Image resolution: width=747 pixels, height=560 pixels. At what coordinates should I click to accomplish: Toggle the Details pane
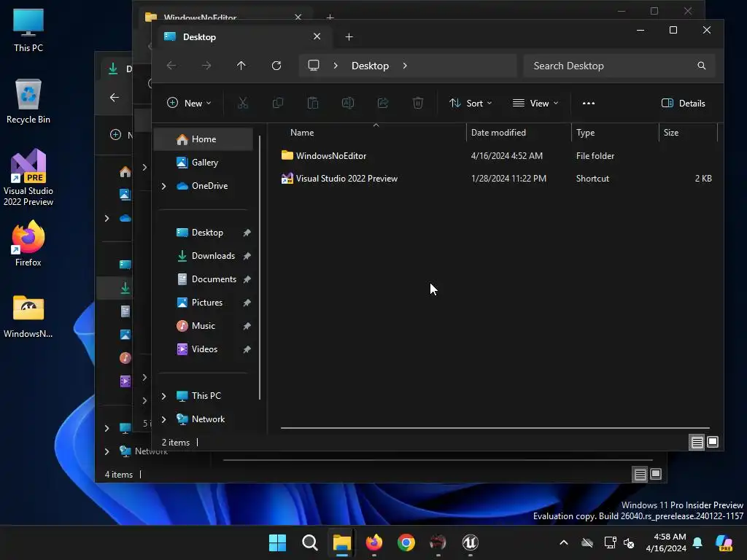[683, 103]
